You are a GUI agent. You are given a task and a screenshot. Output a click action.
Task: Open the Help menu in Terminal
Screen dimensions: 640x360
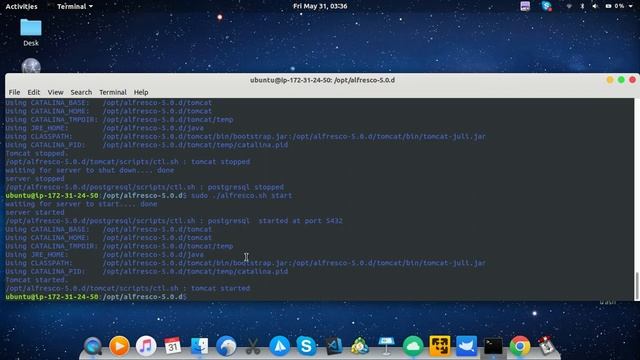click(141, 92)
